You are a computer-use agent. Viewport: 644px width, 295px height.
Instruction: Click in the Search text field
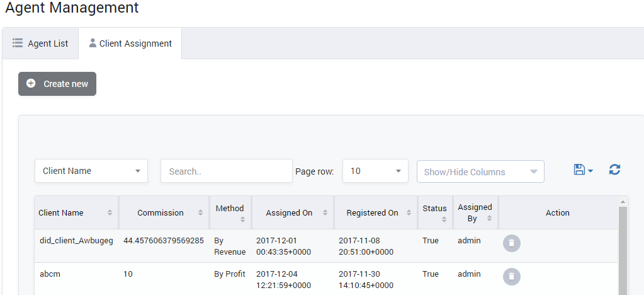(x=227, y=171)
